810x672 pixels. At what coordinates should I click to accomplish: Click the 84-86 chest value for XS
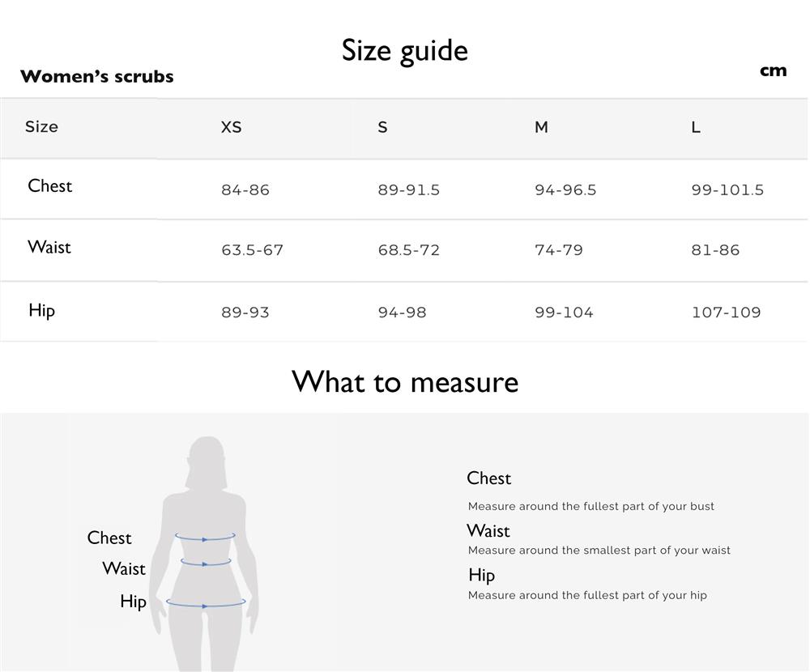pos(245,190)
